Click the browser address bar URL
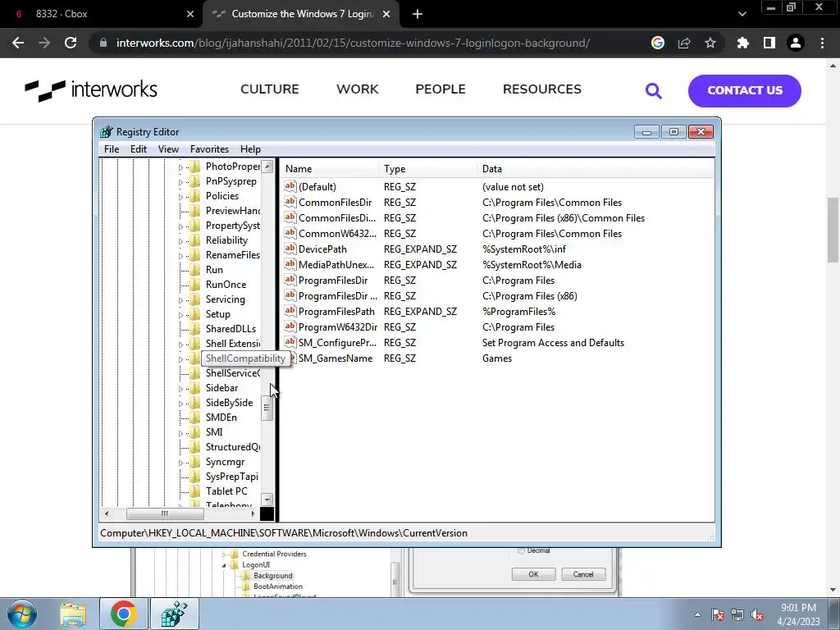Image resolution: width=840 pixels, height=630 pixels. (353, 43)
